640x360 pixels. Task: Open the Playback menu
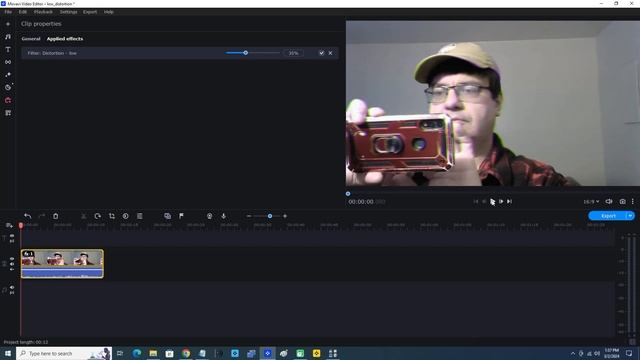pyautogui.click(x=43, y=12)
